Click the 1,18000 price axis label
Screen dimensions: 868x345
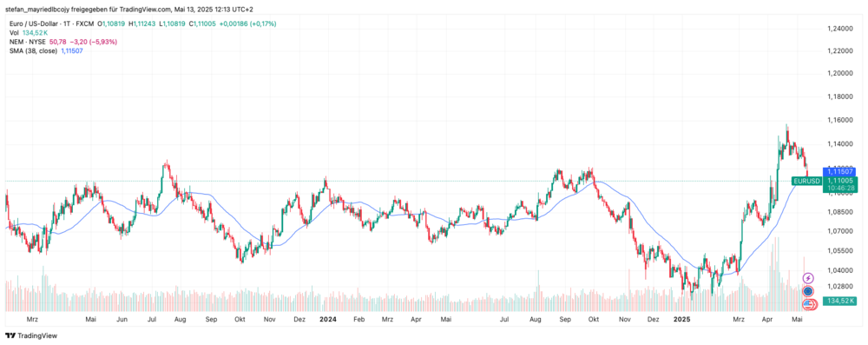pos(839,97)
